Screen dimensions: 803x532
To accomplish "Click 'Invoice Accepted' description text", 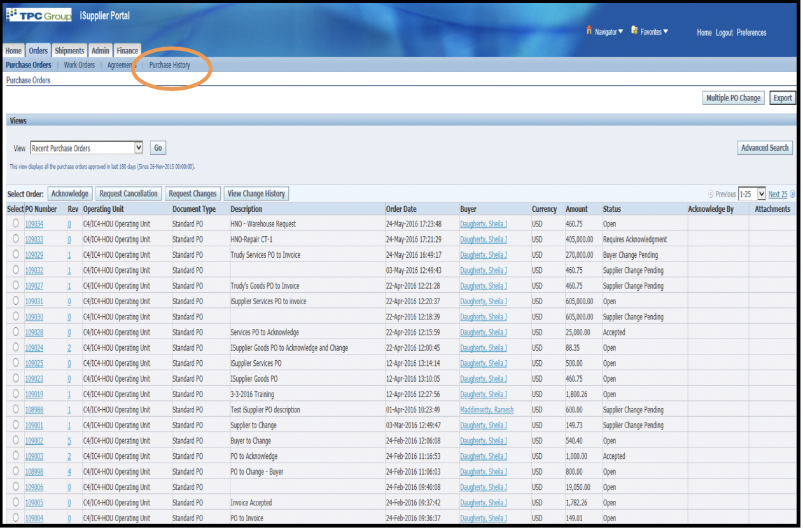I will [x=251, y=503].
